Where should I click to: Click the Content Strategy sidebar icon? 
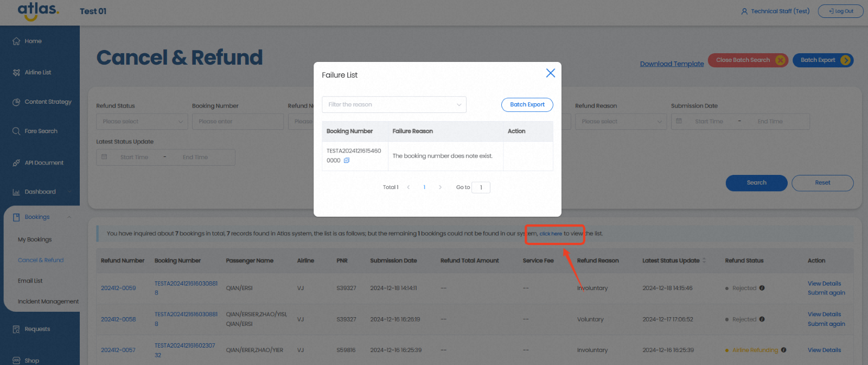(x=16, y=102)
